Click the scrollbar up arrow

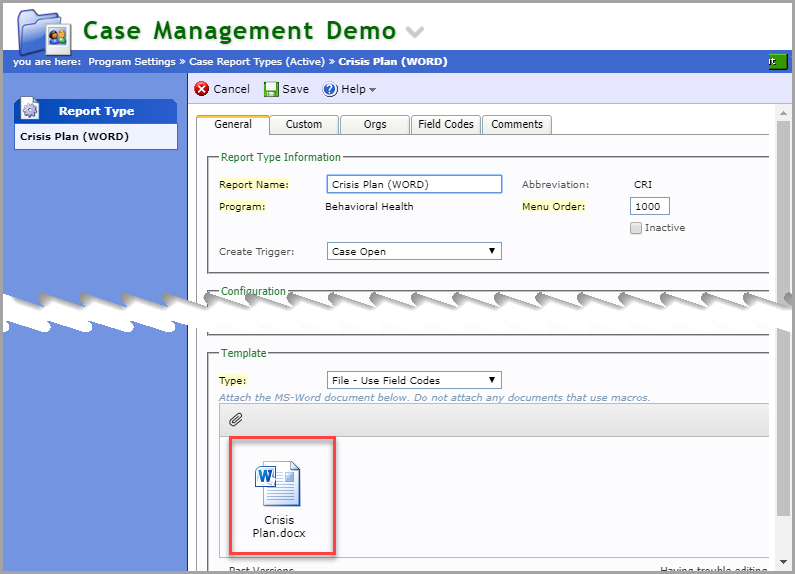783,113
